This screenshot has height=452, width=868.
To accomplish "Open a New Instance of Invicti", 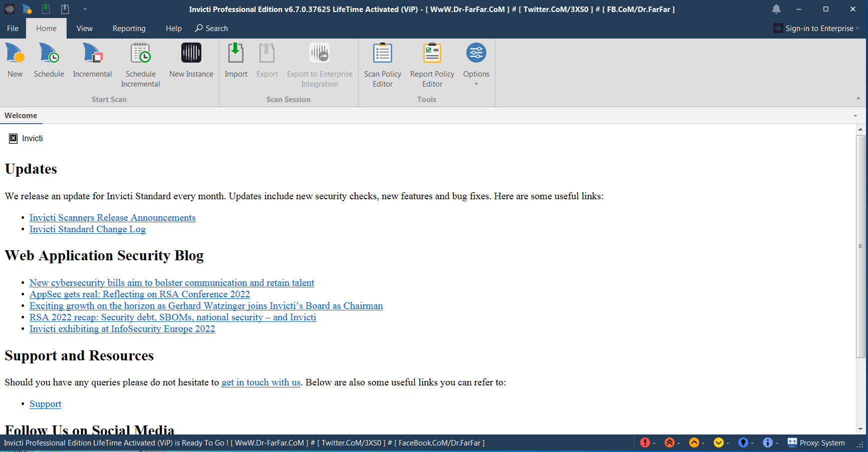I will pyautogui.click(x=191, y=60).
